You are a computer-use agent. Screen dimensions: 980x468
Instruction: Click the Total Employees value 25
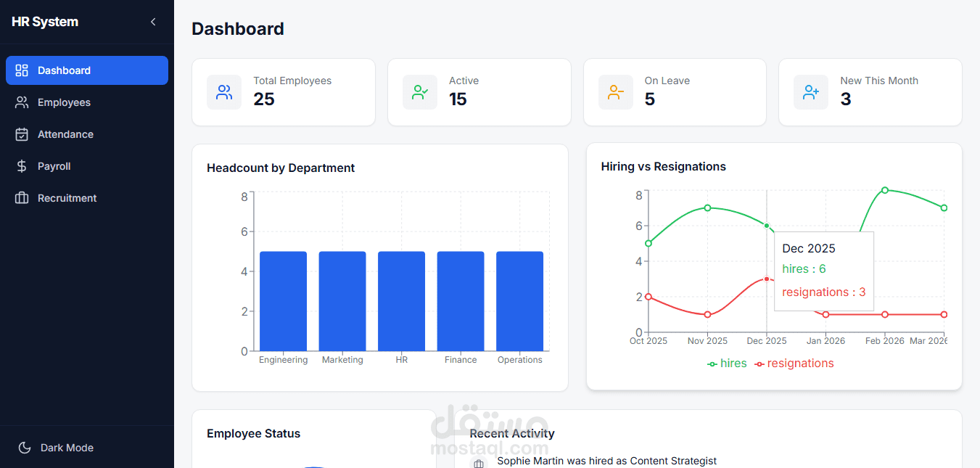click(264, 99)
